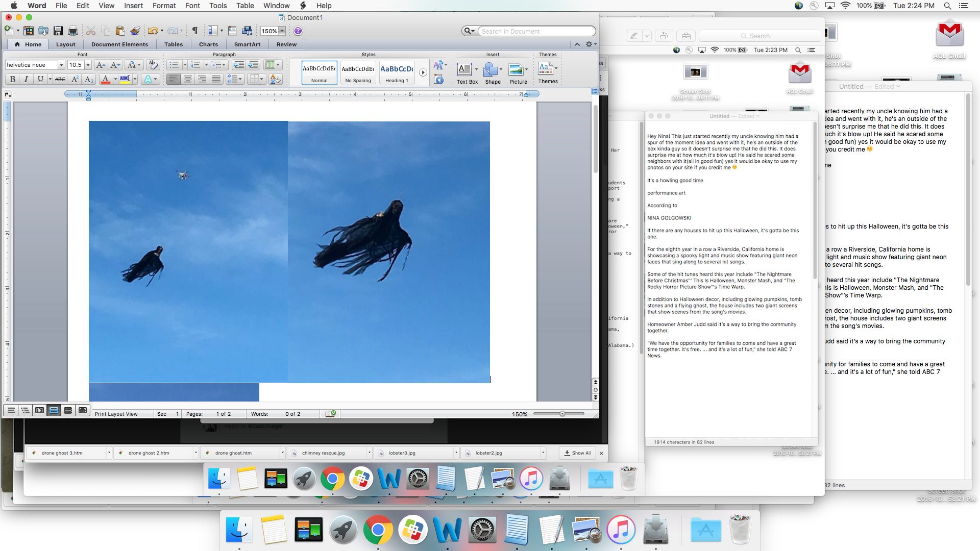The height and width of the screenshot is (551, 980).
Task: Click the Styles expander arrow
Action: 422,72
